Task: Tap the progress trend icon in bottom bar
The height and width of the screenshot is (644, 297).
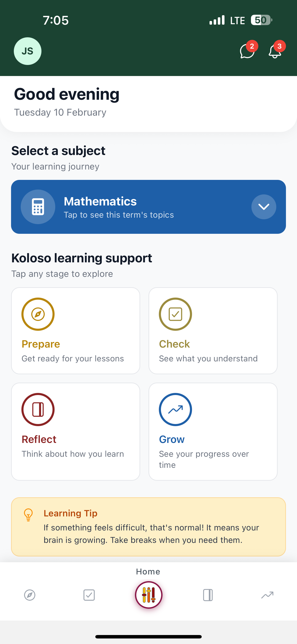Action: click(x=267, y=595)
